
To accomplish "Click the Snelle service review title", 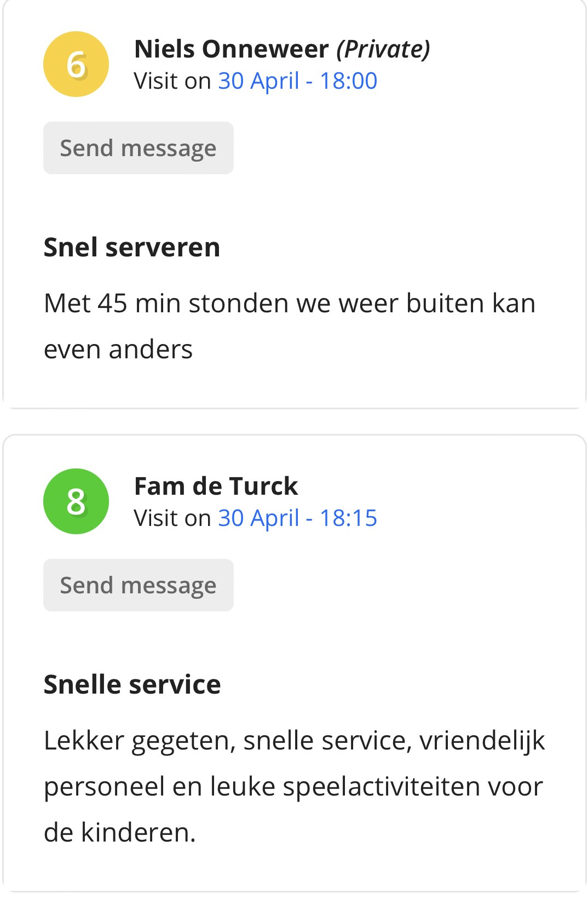I will pos(132,684).
